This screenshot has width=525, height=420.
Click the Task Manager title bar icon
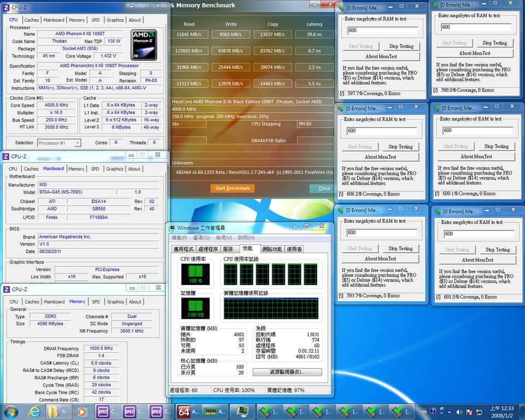tap(172, 227)
